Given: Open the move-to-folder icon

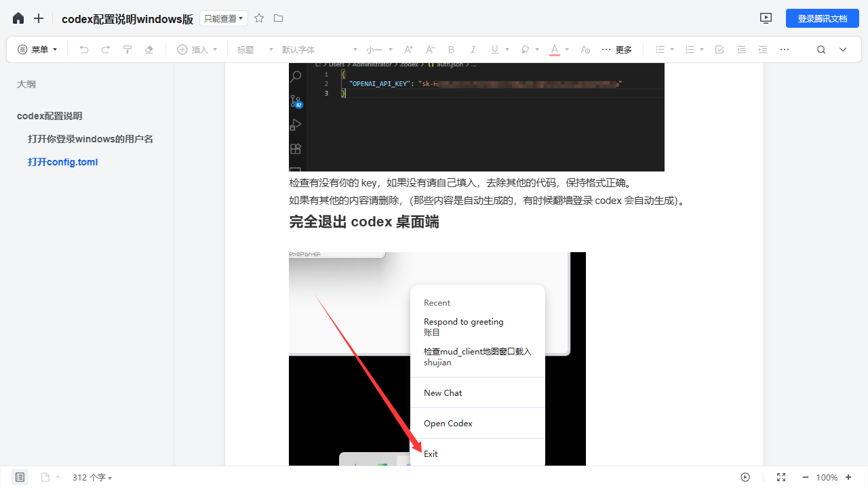Looking at the screenshot, I should pyautogui.click(x=278, y=18).
